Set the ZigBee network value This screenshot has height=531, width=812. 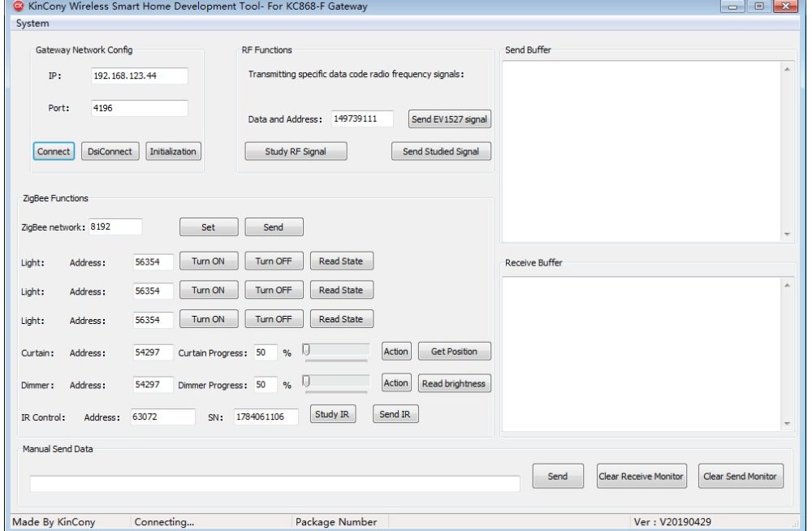[x=209, y=227]
